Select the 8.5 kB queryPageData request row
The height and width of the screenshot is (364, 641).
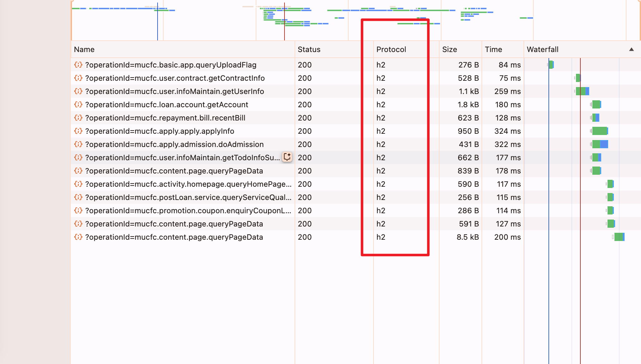pos(174,237)
